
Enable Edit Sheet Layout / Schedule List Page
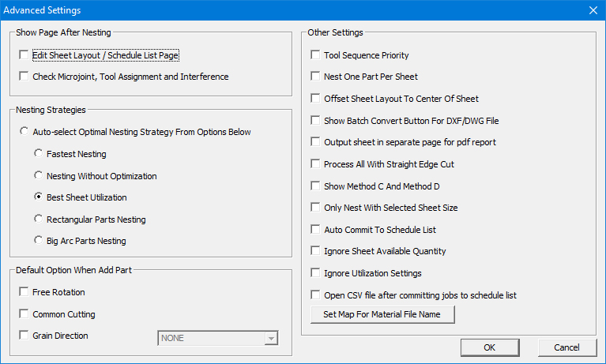click(x=24, y=55)
